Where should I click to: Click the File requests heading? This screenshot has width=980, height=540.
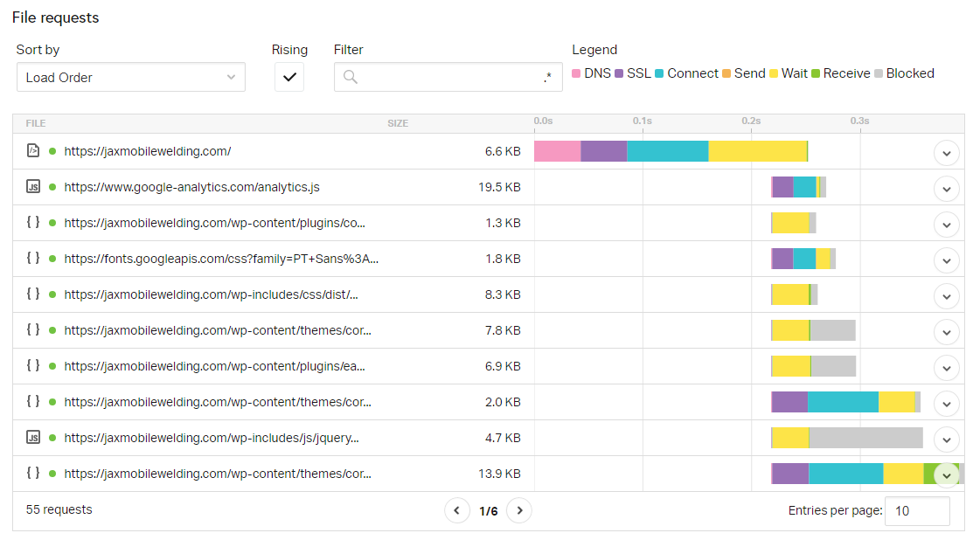(x=56, y=17)
